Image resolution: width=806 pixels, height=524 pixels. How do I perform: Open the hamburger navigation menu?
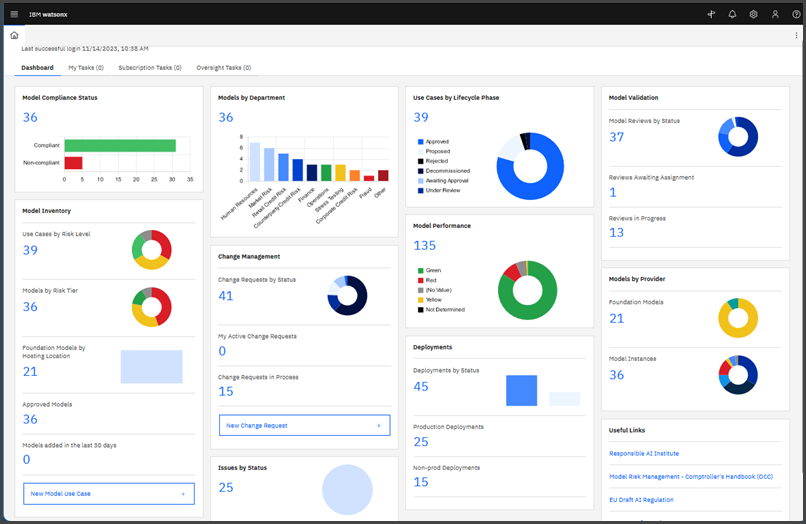point(14,14)
